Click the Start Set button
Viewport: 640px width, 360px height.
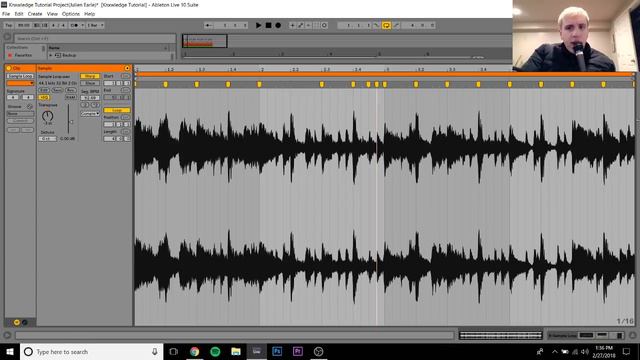[125, 76]
